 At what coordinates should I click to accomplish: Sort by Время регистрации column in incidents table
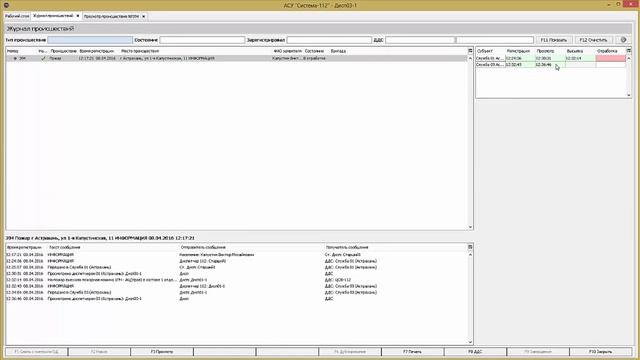pos(97,51)
